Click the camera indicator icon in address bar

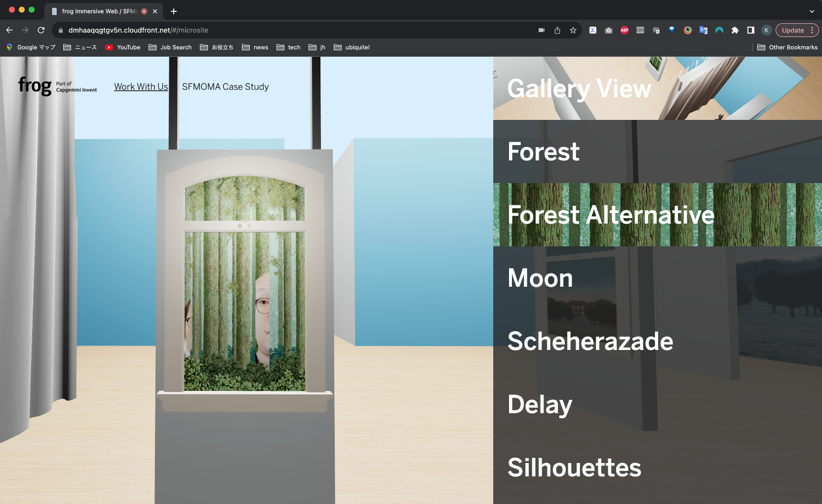542,30
